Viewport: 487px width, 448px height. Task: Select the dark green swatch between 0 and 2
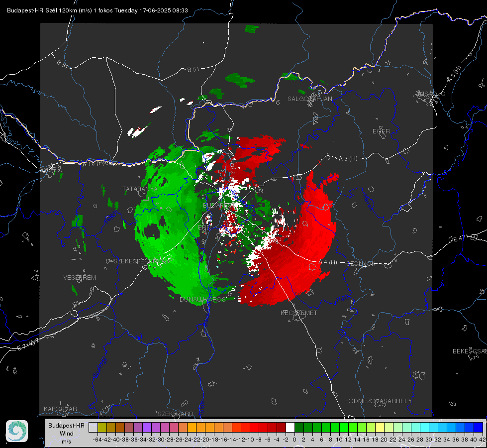click(299, 427)
